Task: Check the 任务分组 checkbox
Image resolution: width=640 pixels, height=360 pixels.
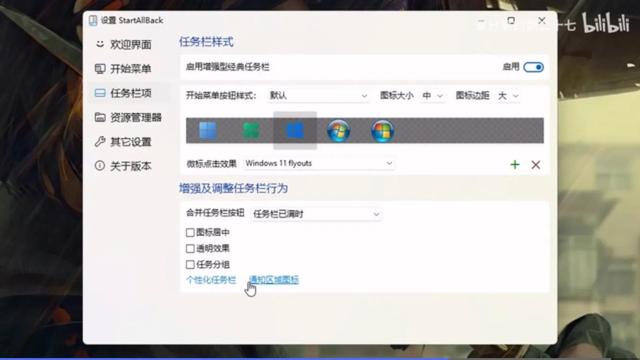Action: (x=190, y=264)
